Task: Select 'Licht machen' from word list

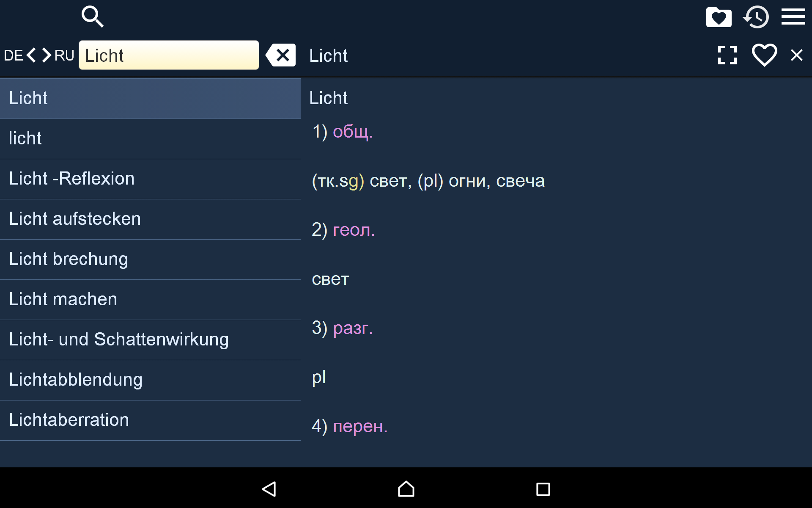Action: point(150,300)
